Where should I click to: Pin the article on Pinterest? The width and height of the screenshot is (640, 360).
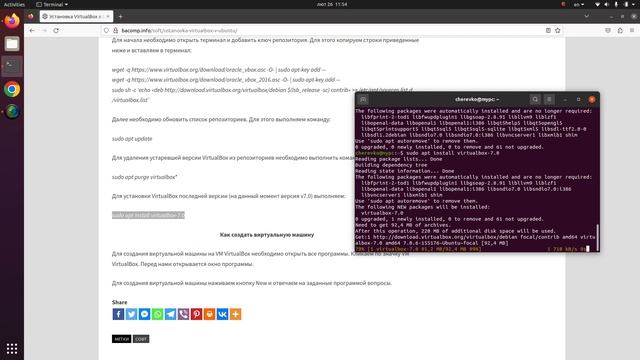pos(196,314)
